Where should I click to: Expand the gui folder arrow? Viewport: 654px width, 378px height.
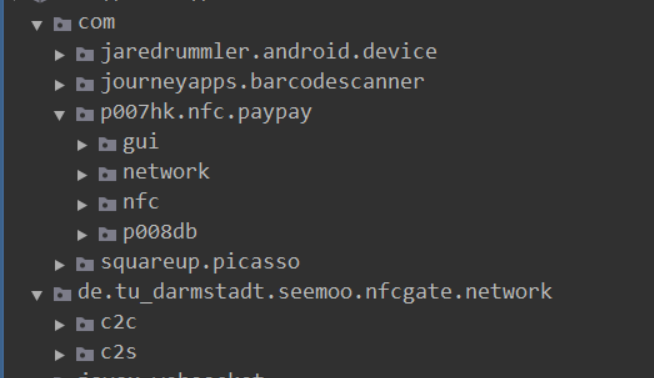click(x=82, y=145)
